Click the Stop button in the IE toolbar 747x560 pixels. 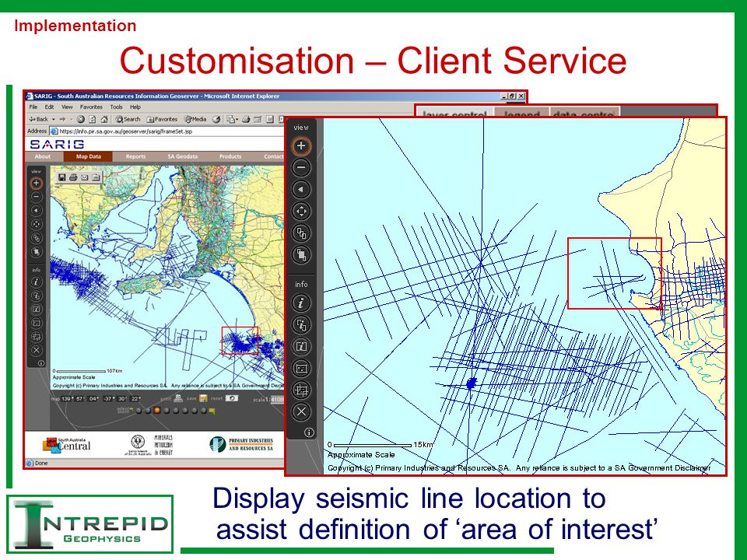coord(81,119)
